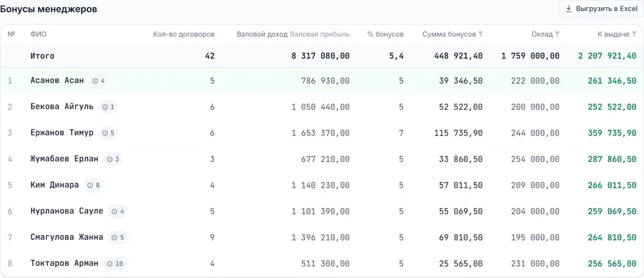Select the name Ким Динара
This screenshot has height=278, width=644.
coord(55,185)
